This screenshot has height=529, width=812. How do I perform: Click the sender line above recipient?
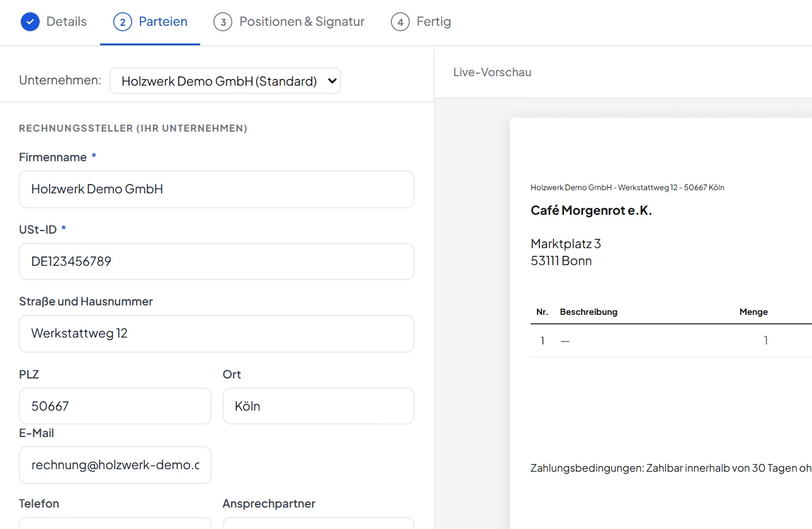pos(628,188)
